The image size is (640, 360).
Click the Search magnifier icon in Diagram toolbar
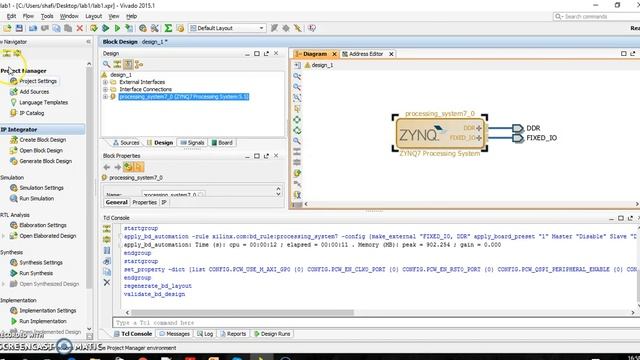point(297,141)
